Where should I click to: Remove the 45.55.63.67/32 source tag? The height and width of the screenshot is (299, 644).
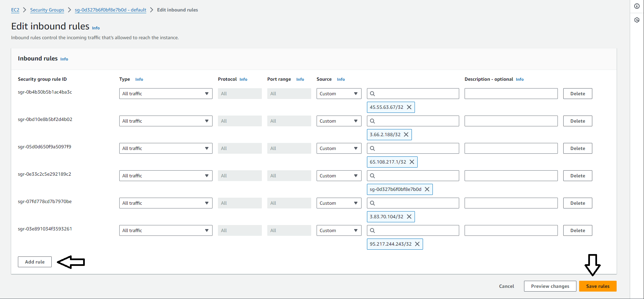tap(409, 107)
